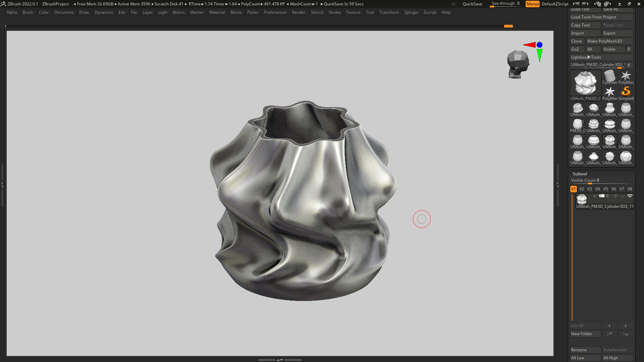This screenshot has width=644, height=362.
Task: Click Load Tools From Project
Action: tap(602, 17)
